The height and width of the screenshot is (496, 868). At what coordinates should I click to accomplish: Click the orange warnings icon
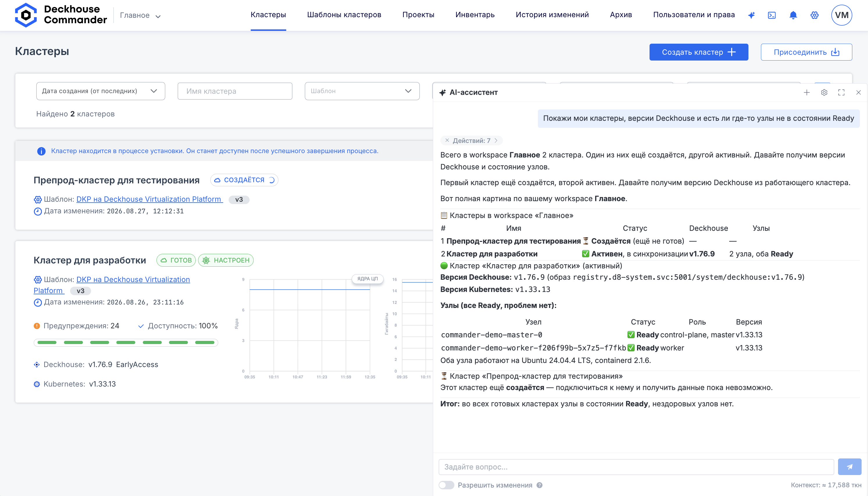click(x=37, y=326)
